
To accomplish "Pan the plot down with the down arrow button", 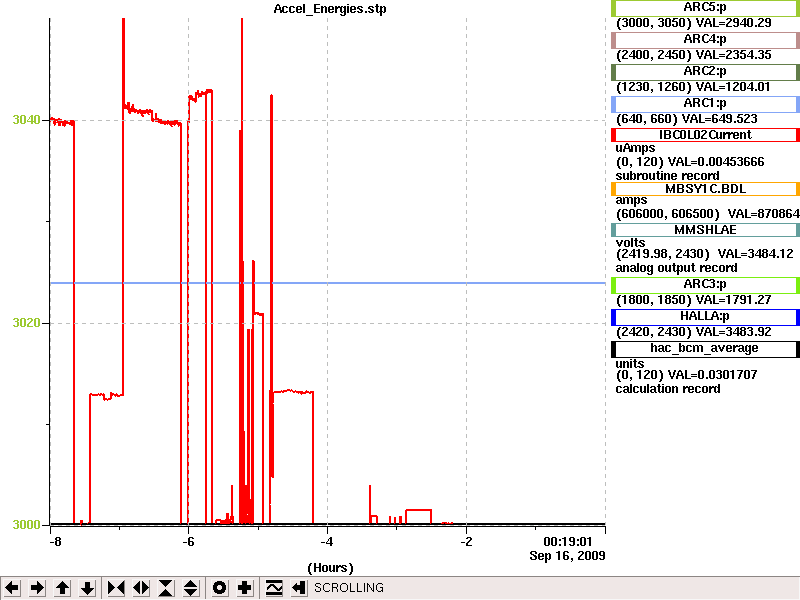I will [87, 588].
